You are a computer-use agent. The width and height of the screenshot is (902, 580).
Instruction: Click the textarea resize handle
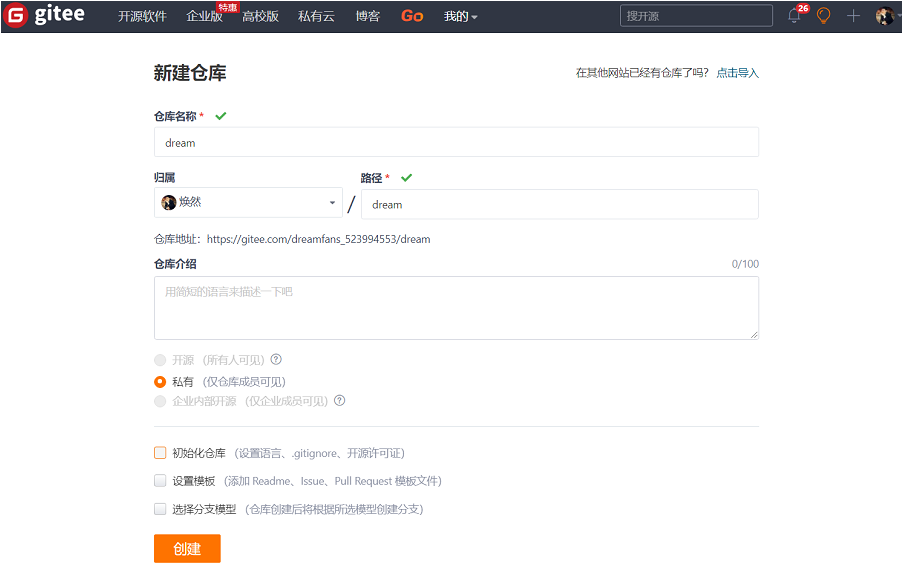(754, 334)
